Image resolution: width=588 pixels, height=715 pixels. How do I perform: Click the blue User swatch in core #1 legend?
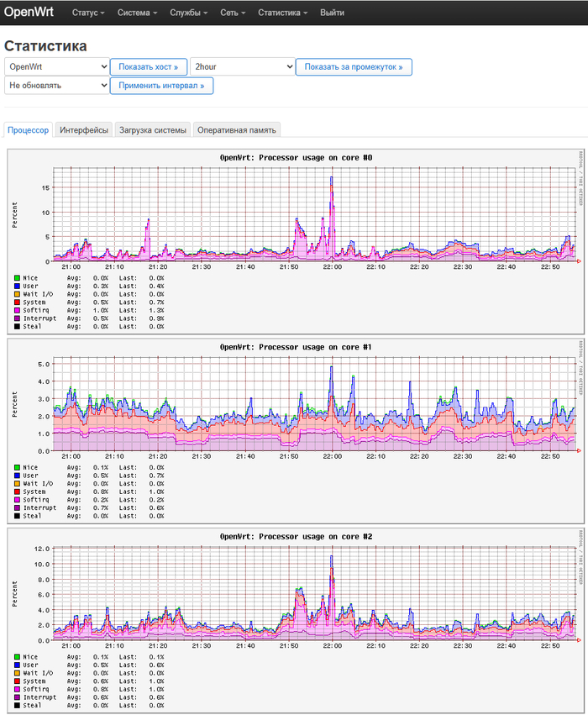(x=17, y=476)
